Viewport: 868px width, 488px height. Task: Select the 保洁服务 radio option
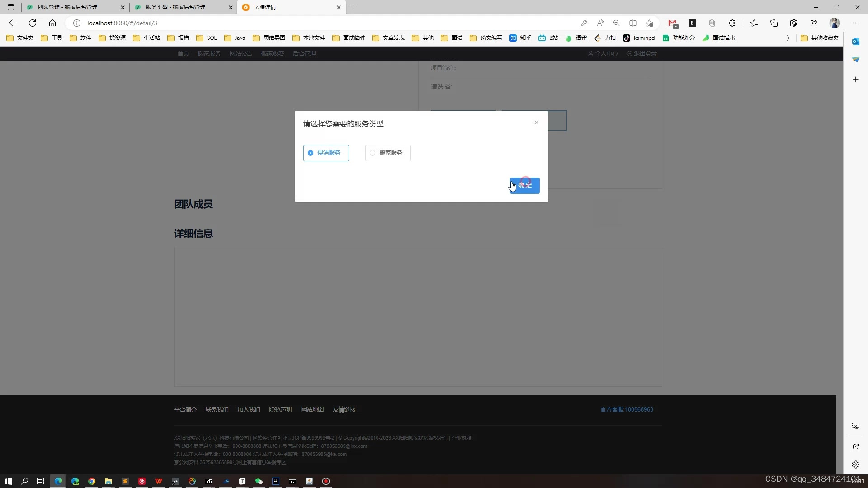325,153
